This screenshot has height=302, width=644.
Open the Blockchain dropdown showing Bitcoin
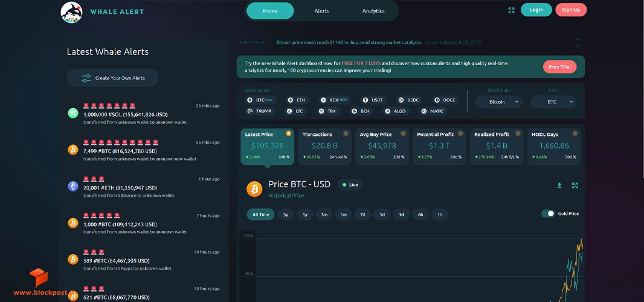pos(498,102)
